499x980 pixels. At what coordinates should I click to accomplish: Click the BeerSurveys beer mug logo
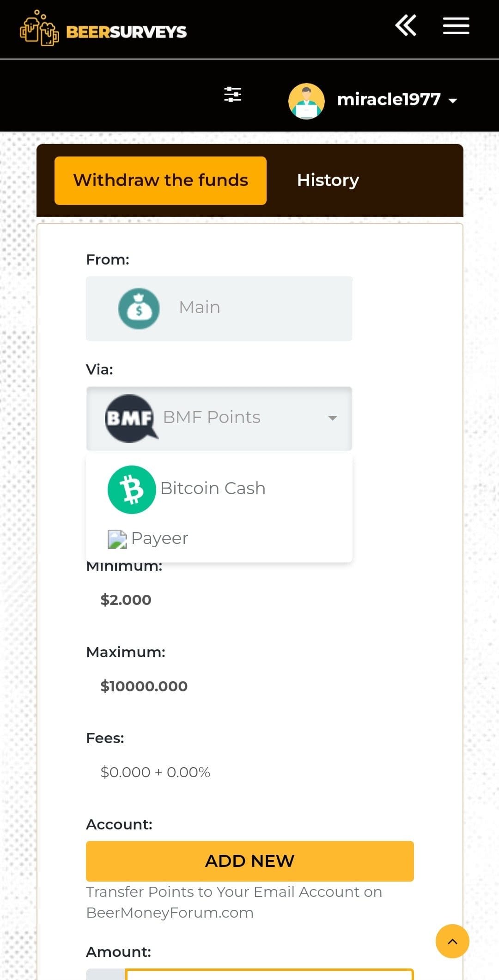click(x=39, y=28)
